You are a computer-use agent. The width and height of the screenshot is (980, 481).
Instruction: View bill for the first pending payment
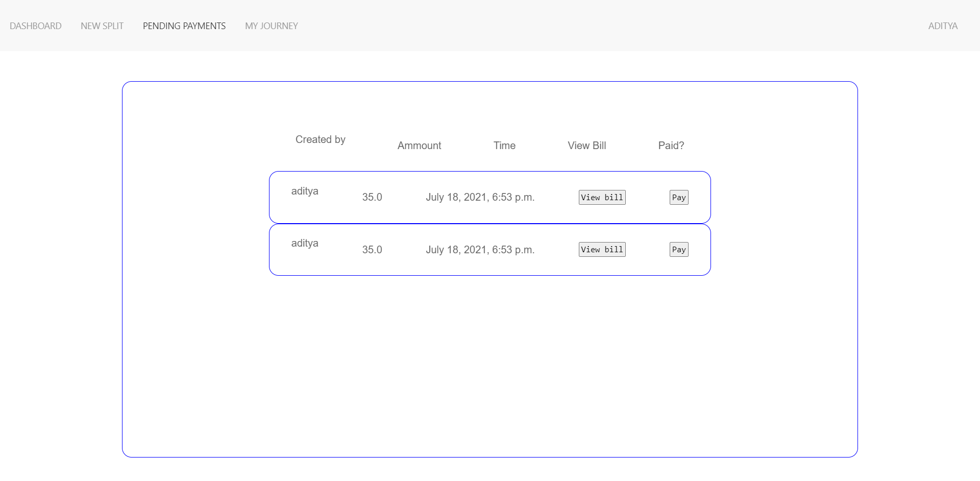(x=601, y=197)
